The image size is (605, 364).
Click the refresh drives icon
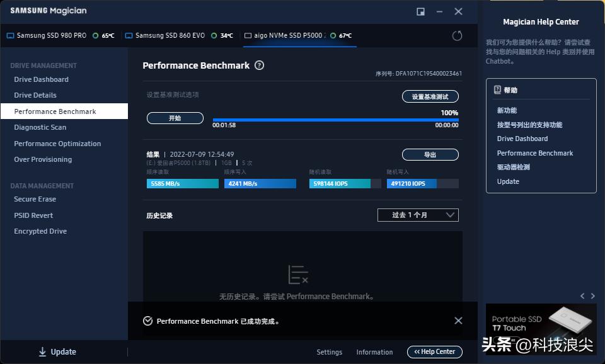[x=457, y=36]
